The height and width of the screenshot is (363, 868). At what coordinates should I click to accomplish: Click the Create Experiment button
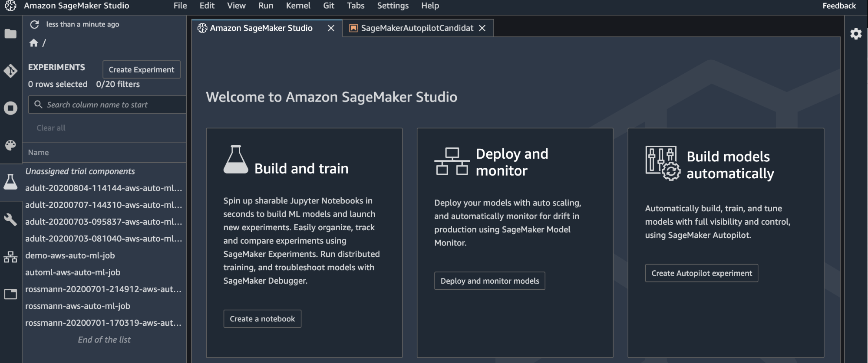pyautogui.click(x=142, y=69)
